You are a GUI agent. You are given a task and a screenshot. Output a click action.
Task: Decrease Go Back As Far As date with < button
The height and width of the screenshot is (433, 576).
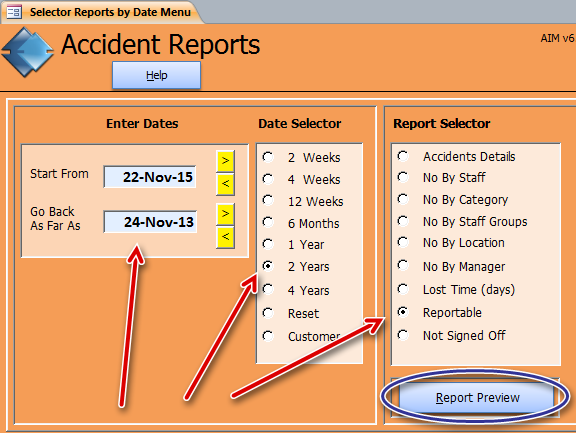pyautogui.click(x=225, y=237)
